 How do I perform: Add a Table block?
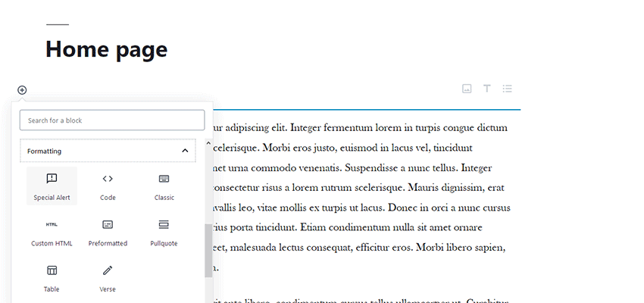pos(52,277)
